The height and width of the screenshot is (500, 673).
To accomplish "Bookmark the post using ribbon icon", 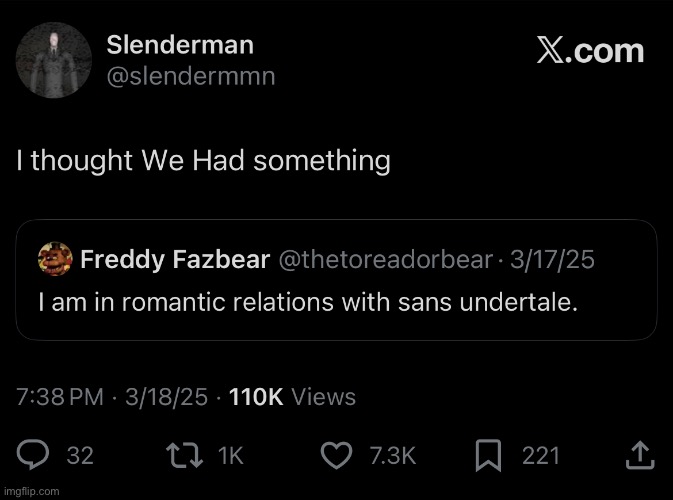I will pos(488,456).
